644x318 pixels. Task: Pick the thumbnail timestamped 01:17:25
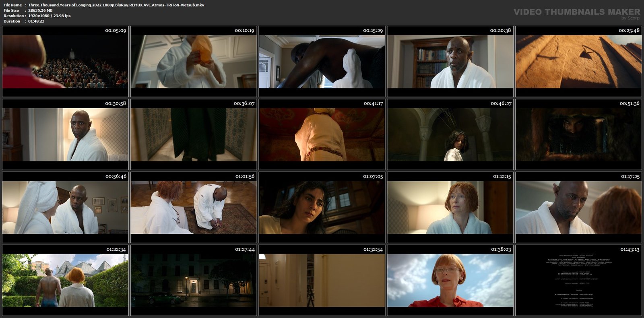pos(579,207)
